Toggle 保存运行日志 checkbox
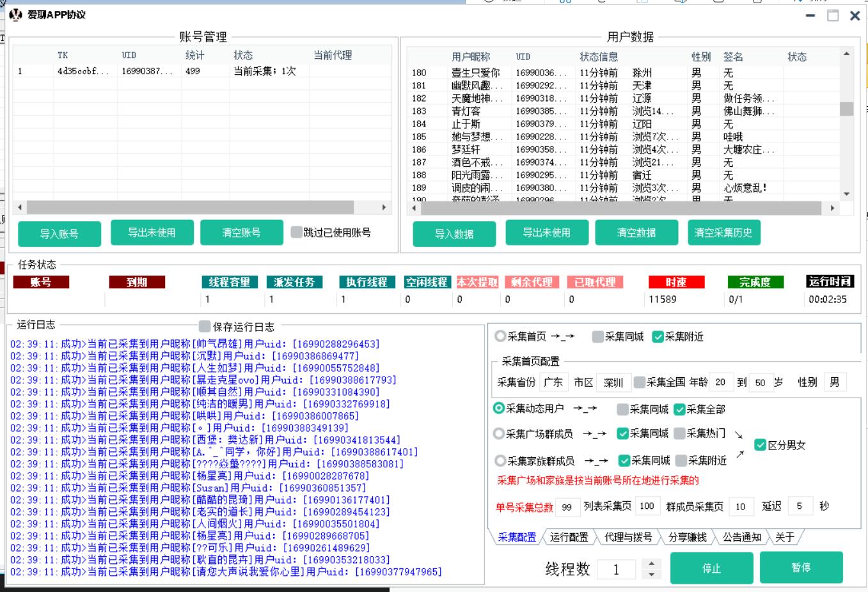The height and width of the screenshot is (592, 868). [x=205, y=326]
